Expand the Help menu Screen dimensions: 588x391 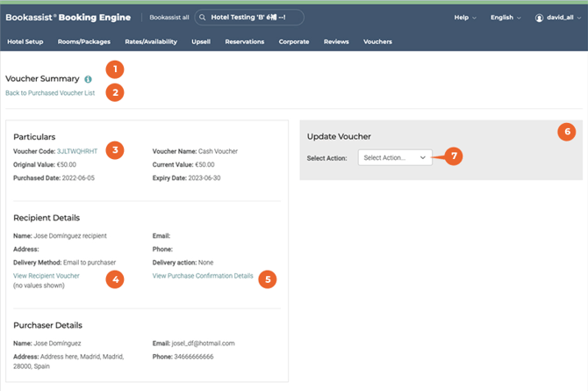[465, 18]
